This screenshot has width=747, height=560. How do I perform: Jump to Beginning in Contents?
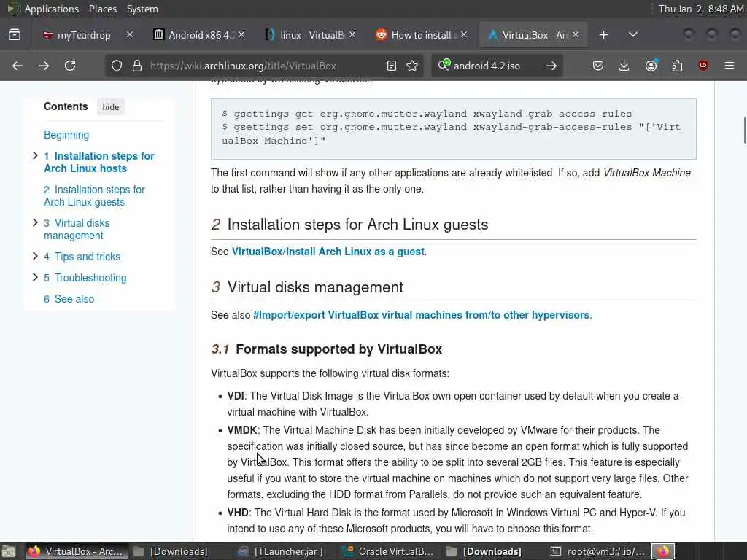click(66, 135)
